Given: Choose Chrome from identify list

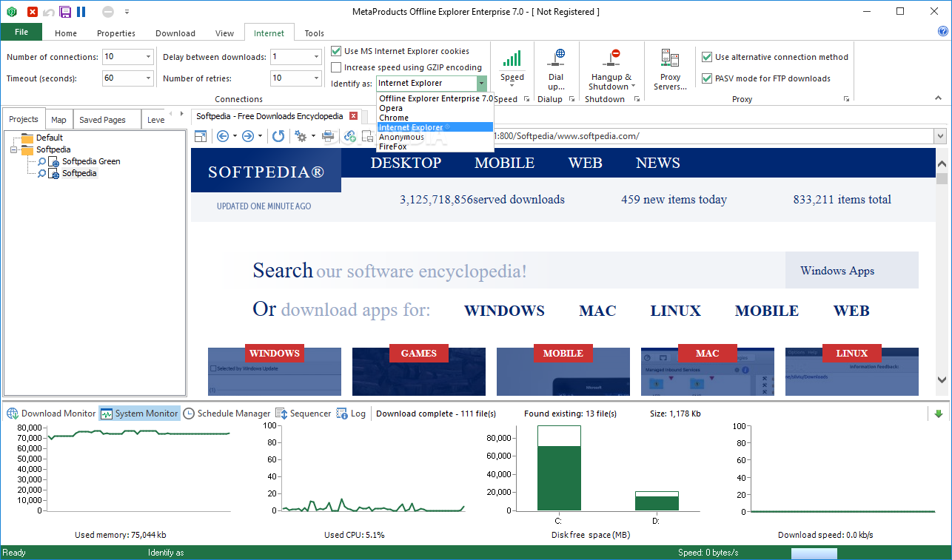Looking at the screenshot, I should point(435,118).
